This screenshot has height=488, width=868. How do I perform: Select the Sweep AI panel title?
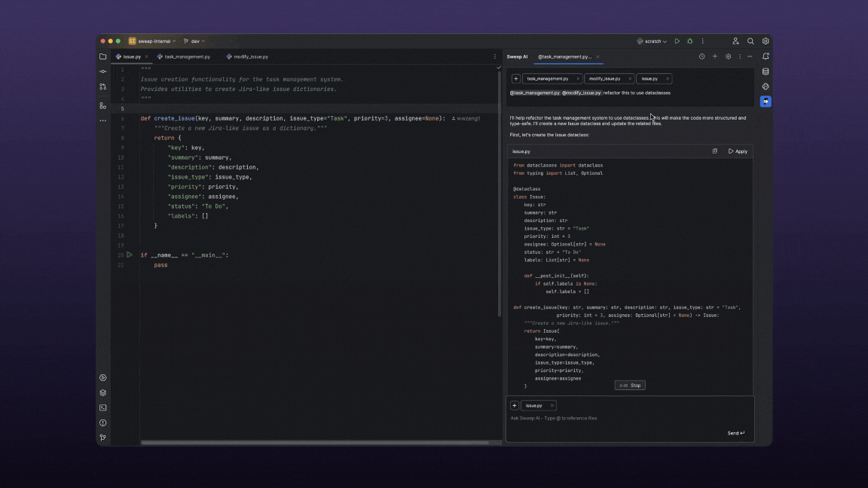[x=517, y=56]
